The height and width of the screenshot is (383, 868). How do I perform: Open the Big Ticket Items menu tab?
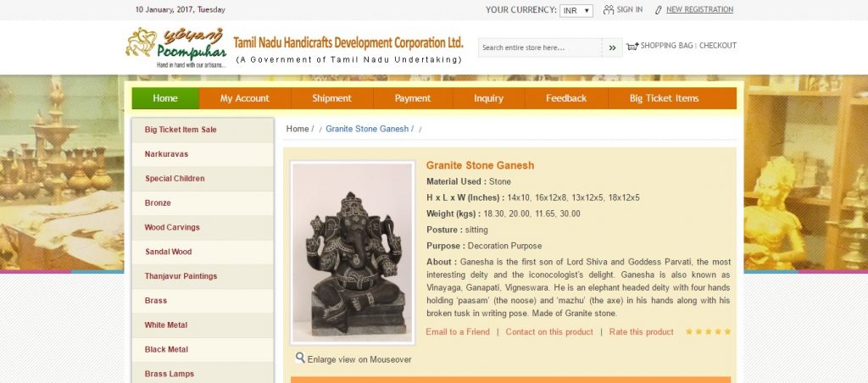(x=664, y=98)
